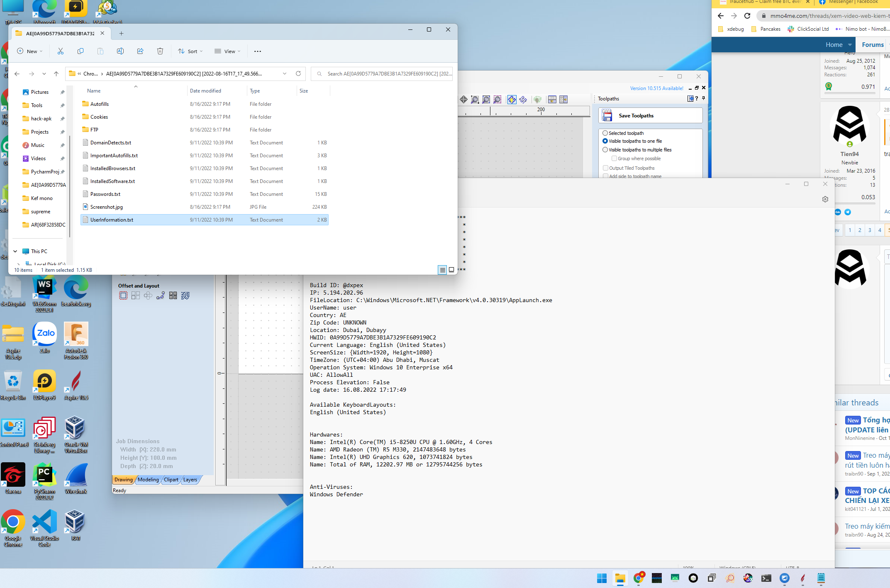Expand the address bar history dropdown

click(x=285, y=73)
